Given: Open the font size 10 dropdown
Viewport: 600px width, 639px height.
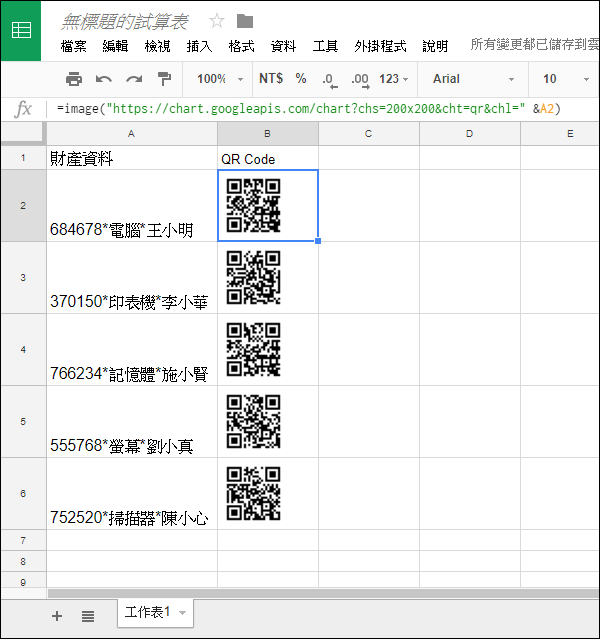Looking at the screenshot, I should click(566, 79).
